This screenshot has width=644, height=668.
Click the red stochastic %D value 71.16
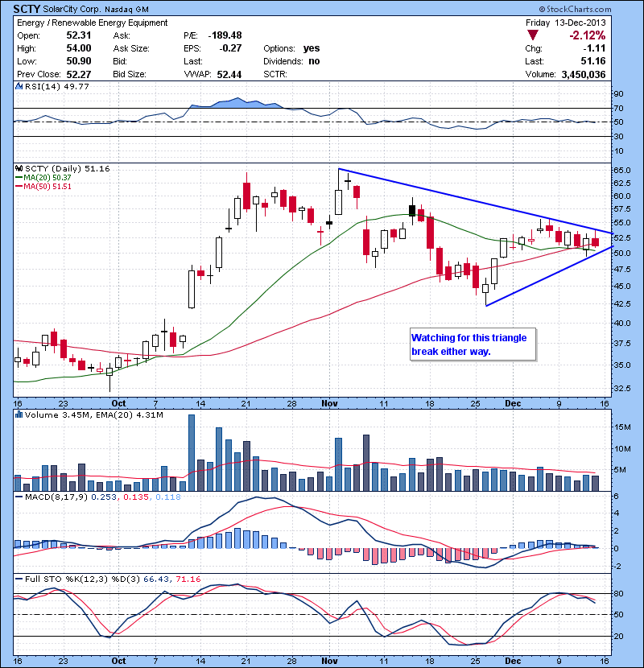point(188,579)
